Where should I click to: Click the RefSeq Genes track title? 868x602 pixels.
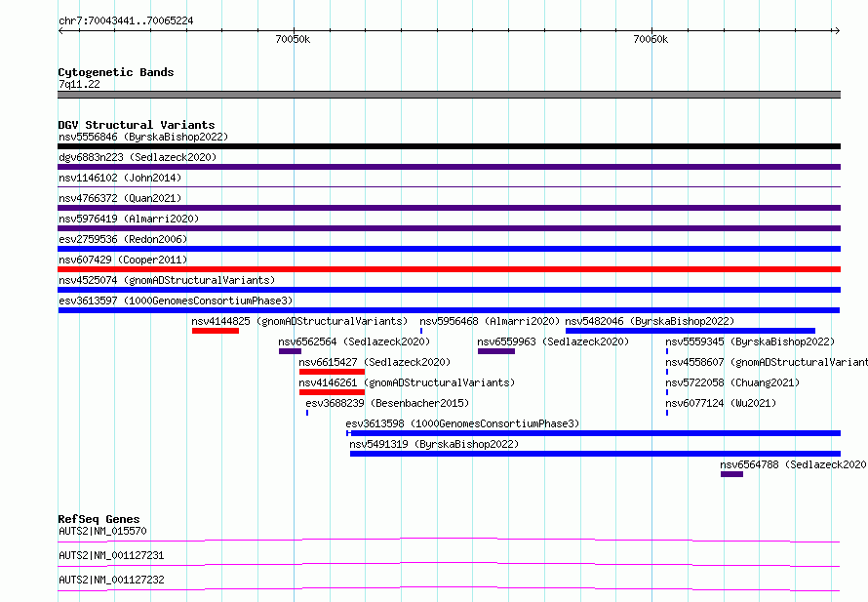coord(99,519)
